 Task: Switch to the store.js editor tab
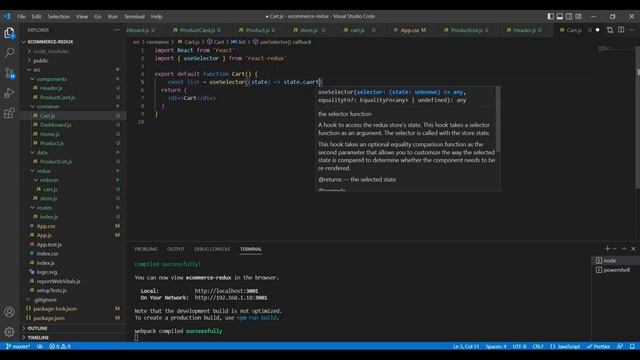tap(309, 30)
